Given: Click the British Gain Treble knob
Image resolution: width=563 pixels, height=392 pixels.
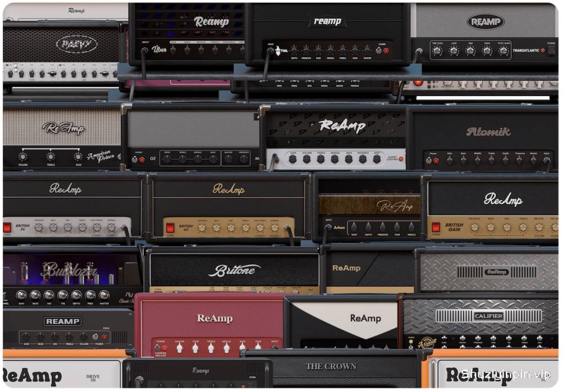Looking at the screenshot, I should click(x=523, y=227).
